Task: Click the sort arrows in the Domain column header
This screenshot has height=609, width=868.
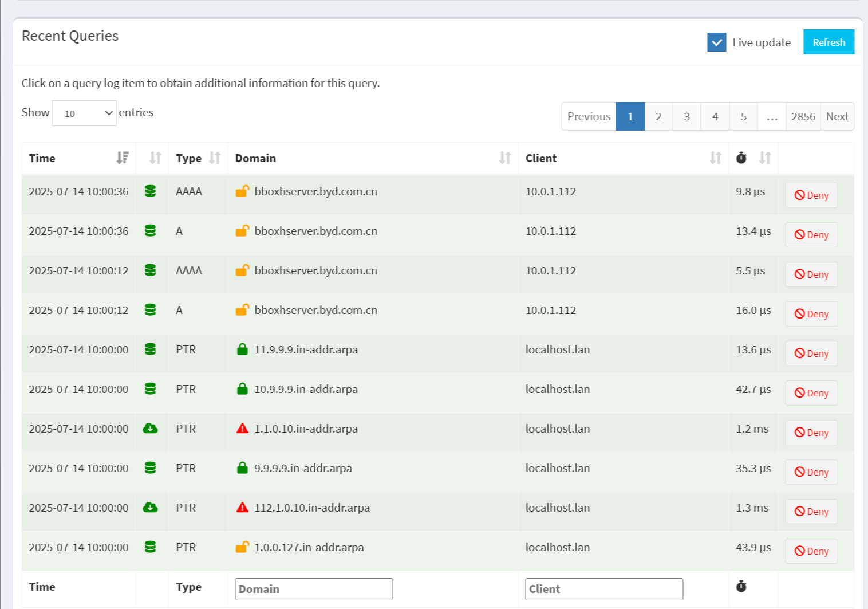Action: (x=505, y=158)
